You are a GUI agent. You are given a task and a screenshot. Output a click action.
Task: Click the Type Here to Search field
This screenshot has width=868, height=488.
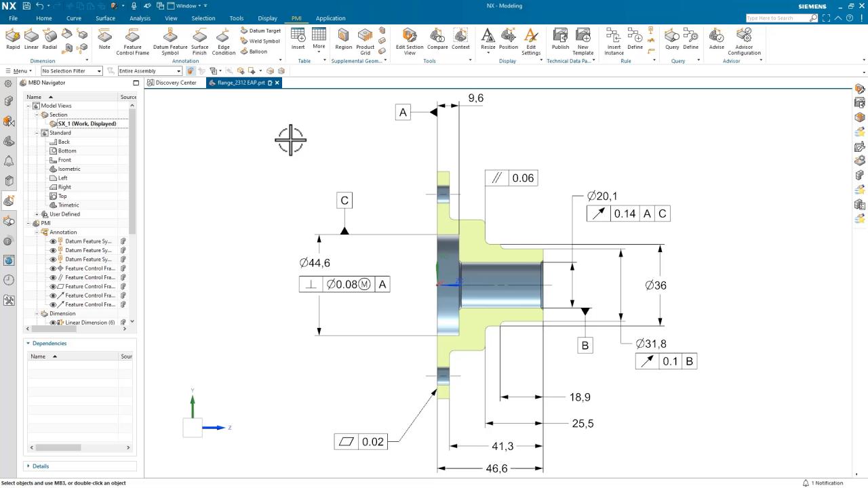tap(776, 18)
